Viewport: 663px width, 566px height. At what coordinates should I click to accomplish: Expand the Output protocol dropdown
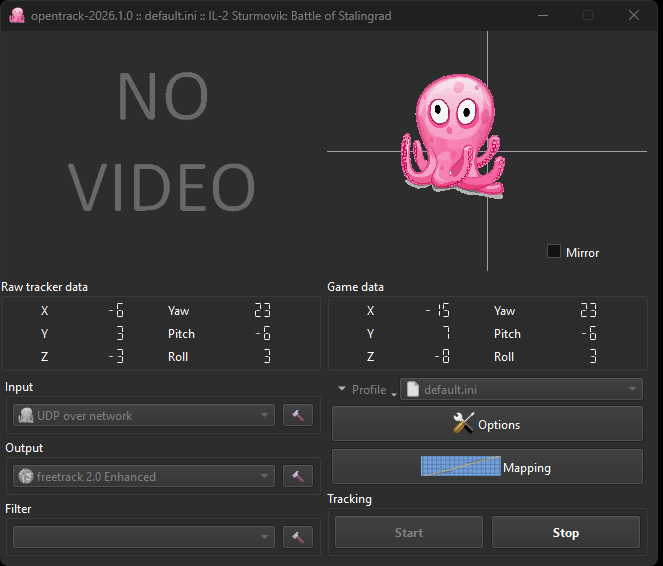point(144,476)
